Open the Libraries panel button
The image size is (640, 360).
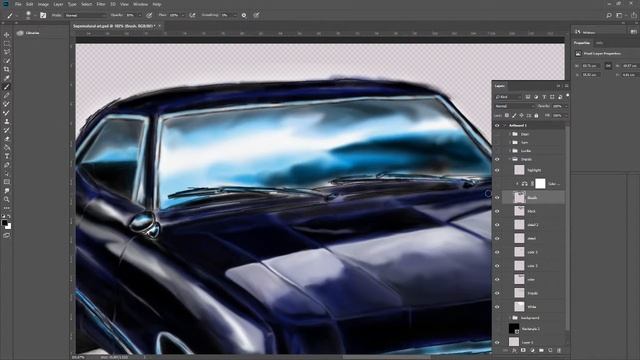click(28, 33)
